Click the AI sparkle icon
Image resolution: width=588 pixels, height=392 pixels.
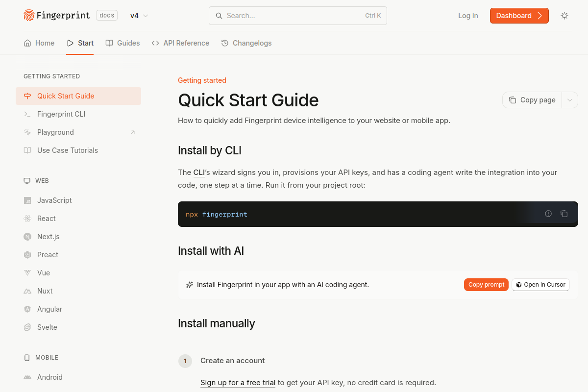pyautogui.click(x=190, y=285)
